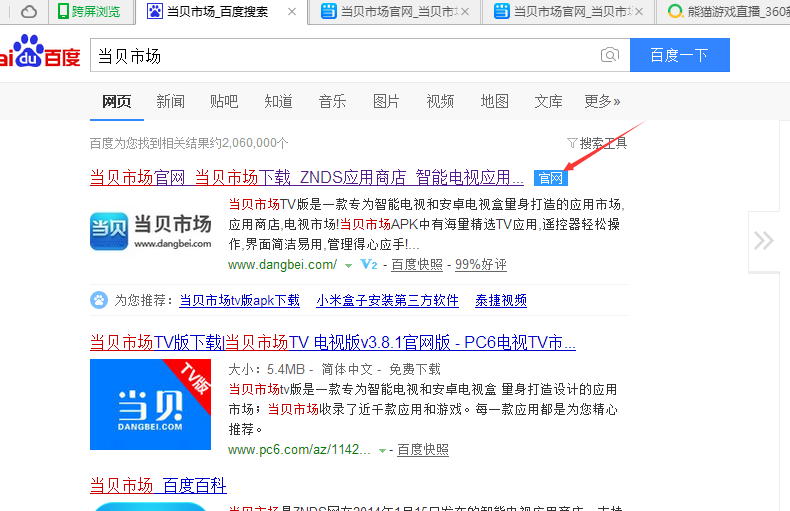Viewport: 790px width, 511px height.
Task: Expand dropdown arrow next to www.dangbei.com
Action: [348, 265]
